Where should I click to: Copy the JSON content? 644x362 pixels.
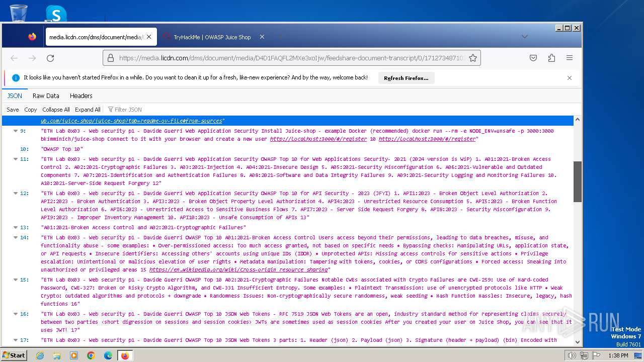tap(31, 110)
